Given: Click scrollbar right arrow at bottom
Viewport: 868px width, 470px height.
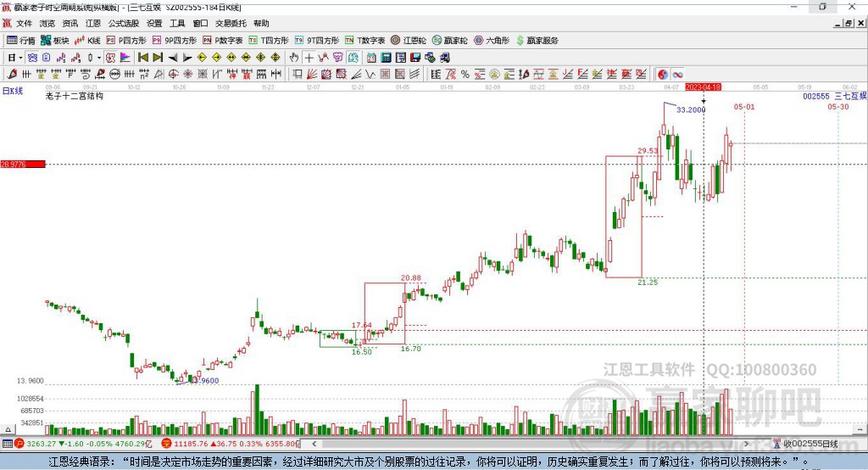Looking at the screenshot, I should coord(746,444).
